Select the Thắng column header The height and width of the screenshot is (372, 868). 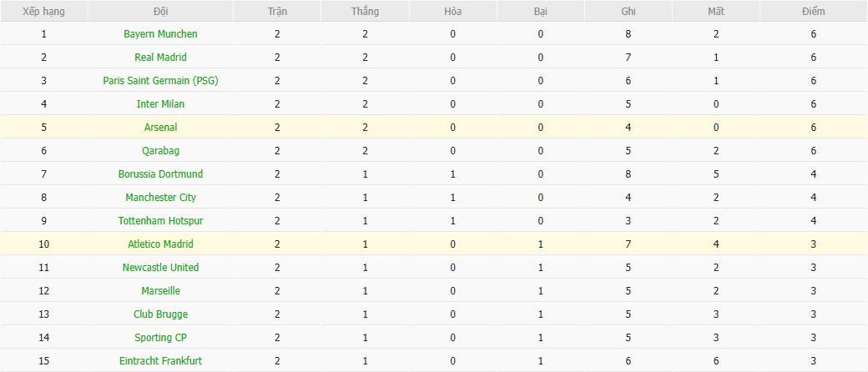point(365,12)
